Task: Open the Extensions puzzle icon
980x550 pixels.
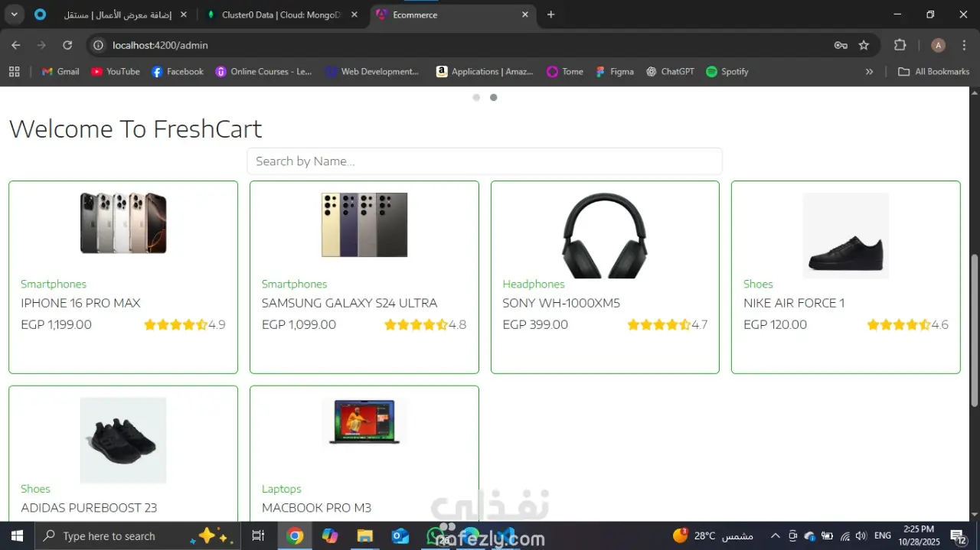Action: click(x=900, y=45)
